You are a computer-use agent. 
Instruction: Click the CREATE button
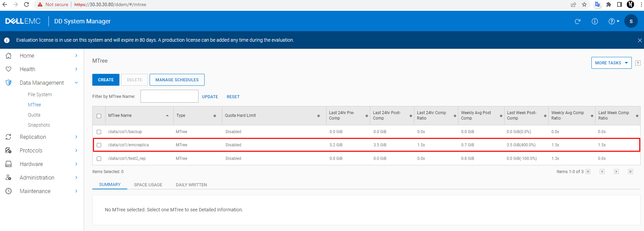point(106,80)
